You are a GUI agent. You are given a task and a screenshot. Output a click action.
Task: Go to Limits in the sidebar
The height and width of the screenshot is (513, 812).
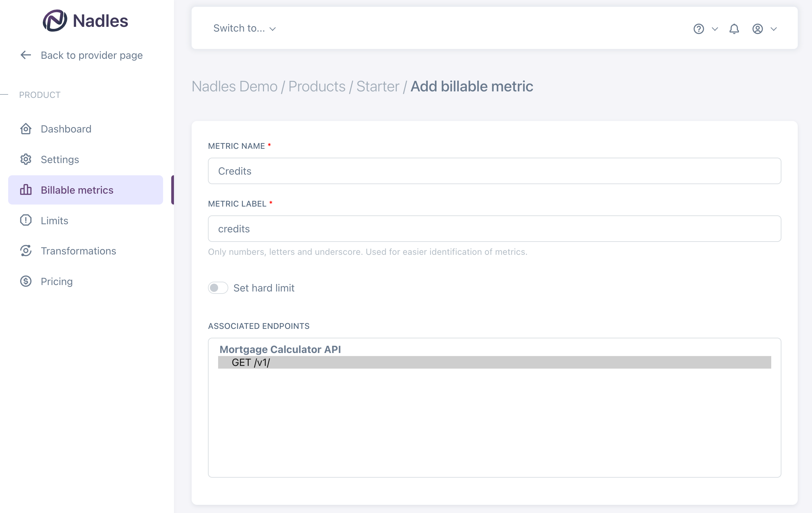pos(54,220)
